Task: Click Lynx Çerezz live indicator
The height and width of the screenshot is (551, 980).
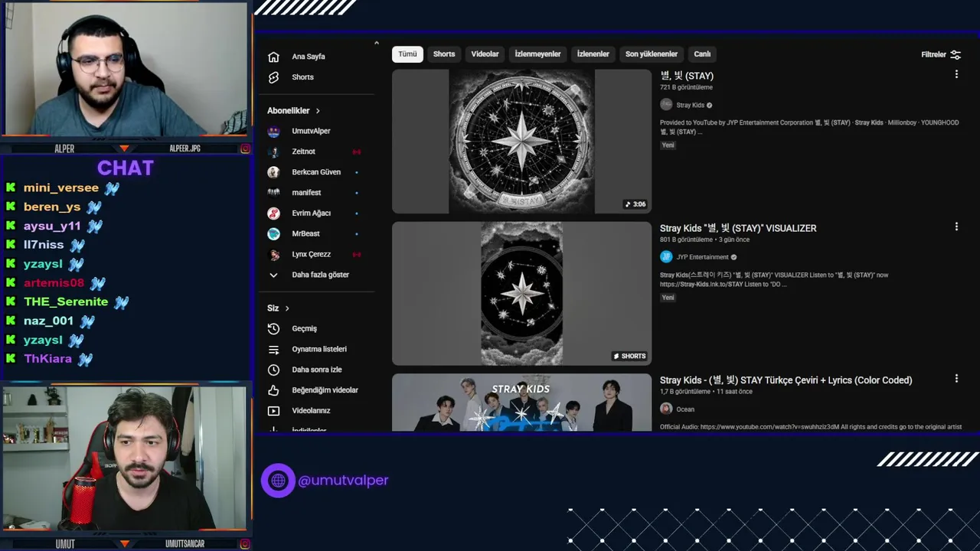Action: point(356,254)
